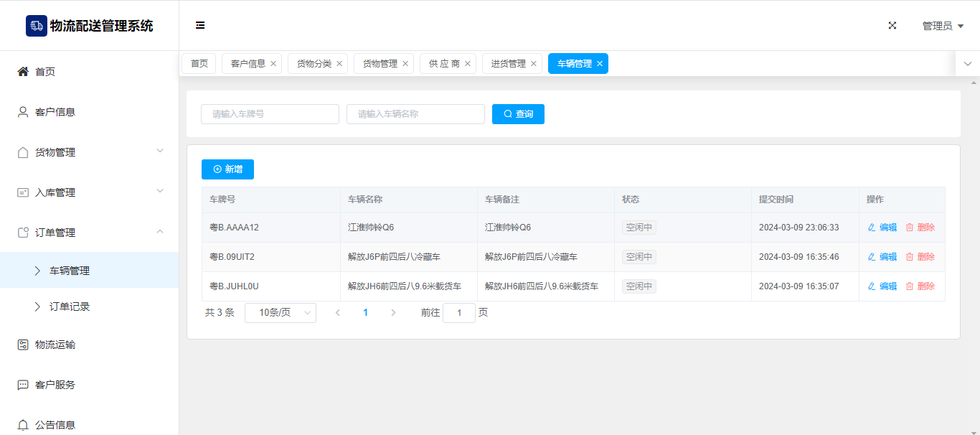
Task: Edit the 粤B.AAAA12 vehicle row
Action: pyautogui.click(x=882, y=228)
